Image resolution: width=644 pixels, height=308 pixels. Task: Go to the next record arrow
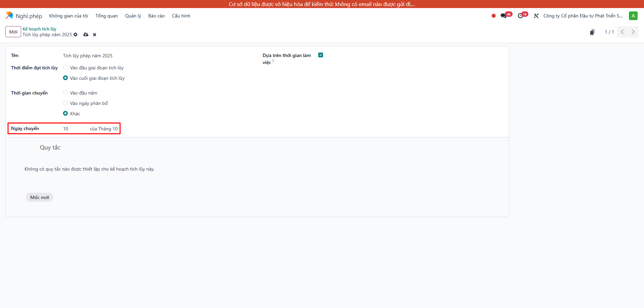tap(633, 32)
